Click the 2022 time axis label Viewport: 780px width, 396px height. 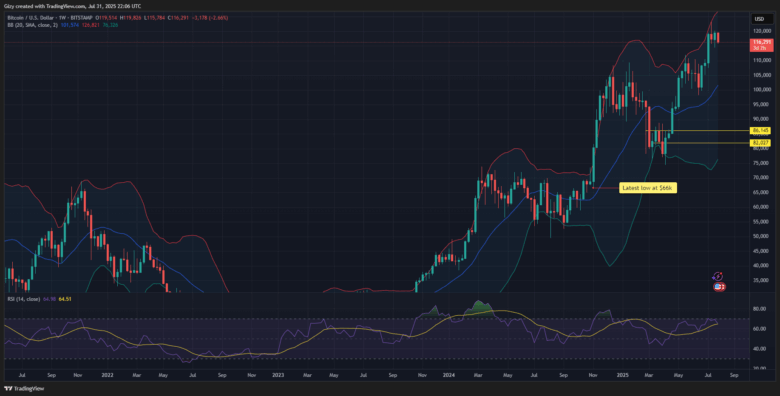[x=107, y=376]
